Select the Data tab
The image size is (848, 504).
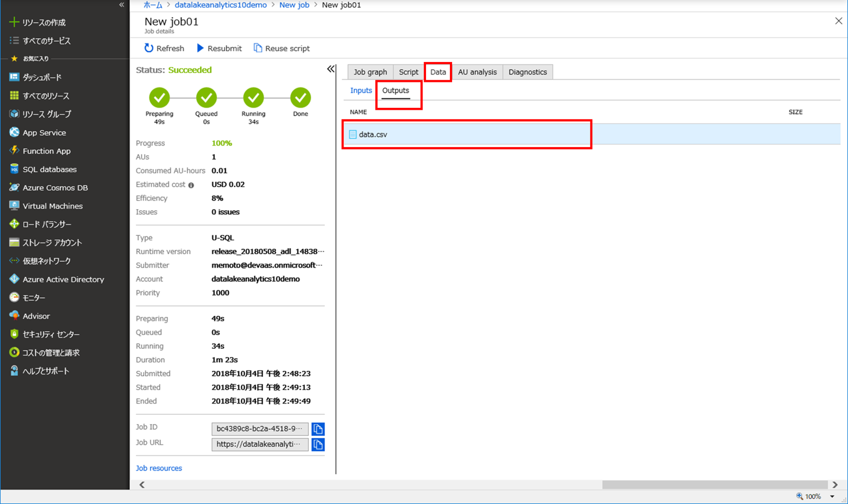point(438,72)
